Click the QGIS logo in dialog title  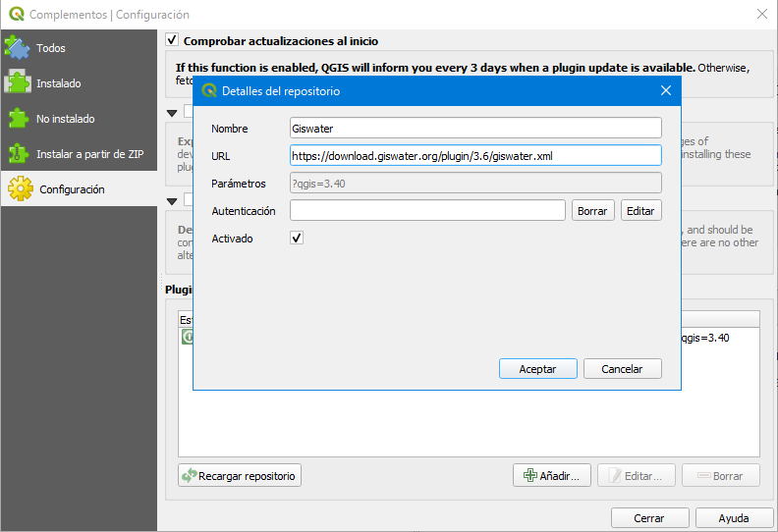coord(209,91)
